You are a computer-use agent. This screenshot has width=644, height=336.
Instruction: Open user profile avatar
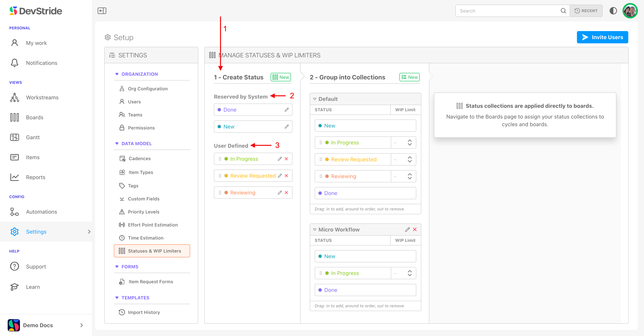tap(630, 11)
